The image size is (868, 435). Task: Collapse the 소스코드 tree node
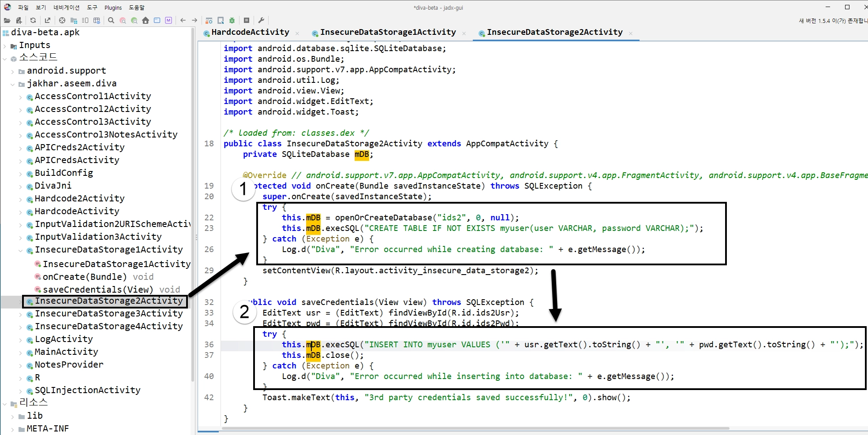(x=5, y=59)
